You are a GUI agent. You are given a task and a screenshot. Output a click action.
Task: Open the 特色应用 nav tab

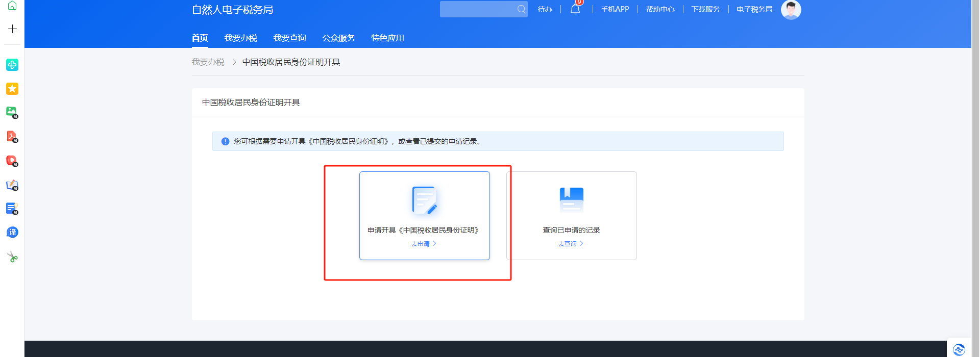387,38
